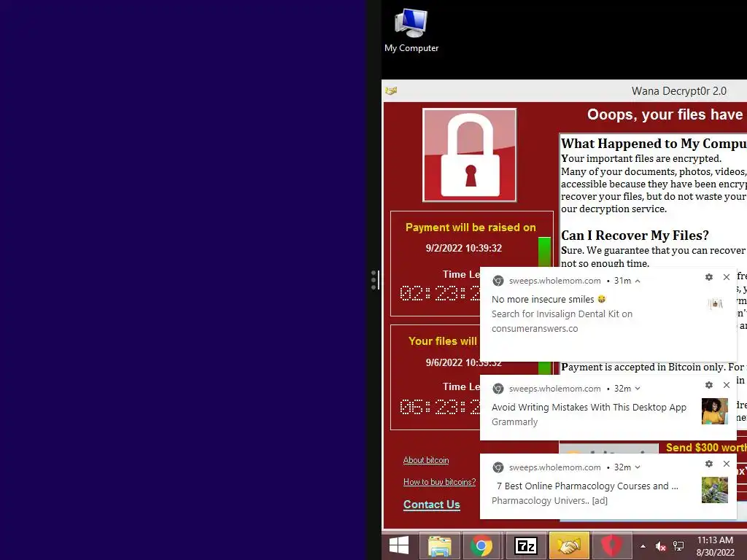Click the Grammarly notification thumbnail
The image size is (747, 560).
[715, 411]
